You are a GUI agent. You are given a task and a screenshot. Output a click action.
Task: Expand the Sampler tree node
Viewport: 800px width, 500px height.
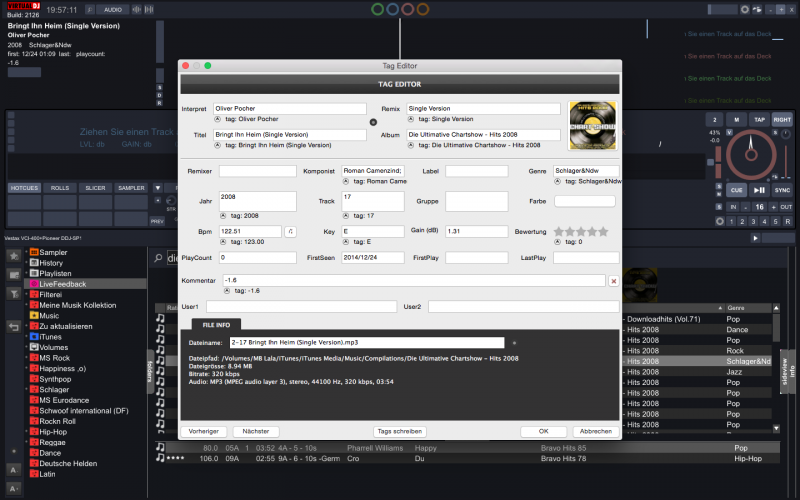click(27, 252)
